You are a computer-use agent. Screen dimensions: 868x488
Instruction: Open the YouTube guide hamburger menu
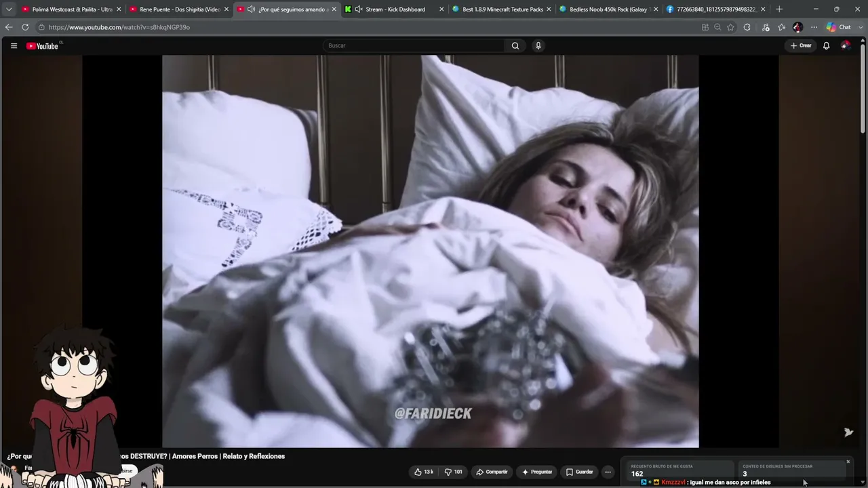tap(14, 45)
